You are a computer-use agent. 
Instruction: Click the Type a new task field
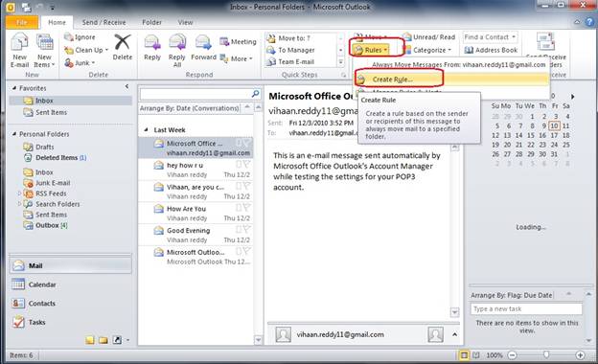(x=526, y=308)
